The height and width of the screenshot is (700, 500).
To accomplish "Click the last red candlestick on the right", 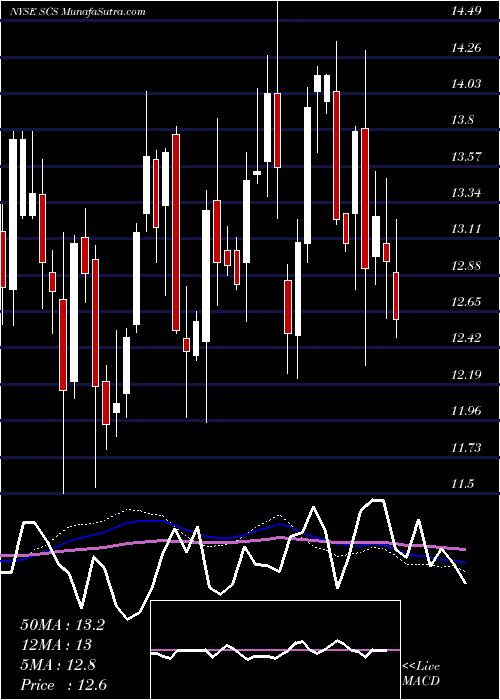I will [x=396, y=296].
